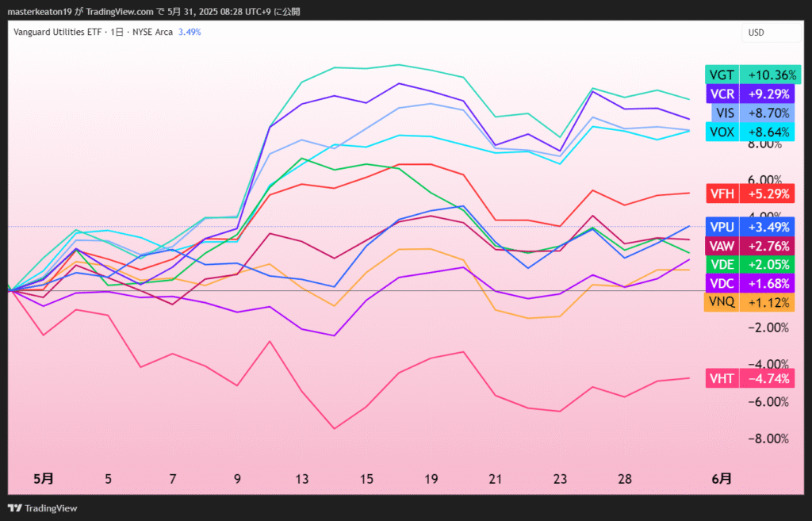Click the 9 date label on the time axis
The height and width of the screenshot is (521, 812).
tap(237, 478)
